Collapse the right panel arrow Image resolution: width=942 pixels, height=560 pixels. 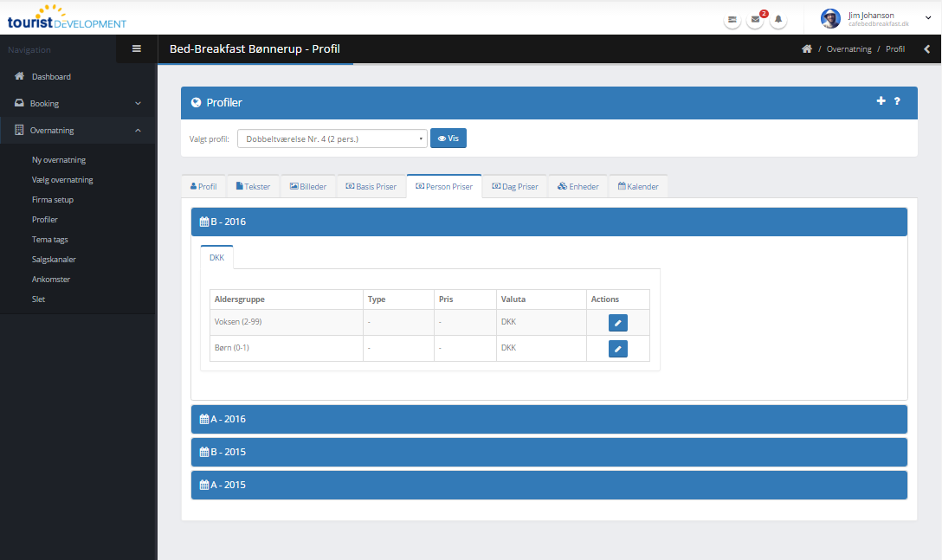(x=926, y=49)
